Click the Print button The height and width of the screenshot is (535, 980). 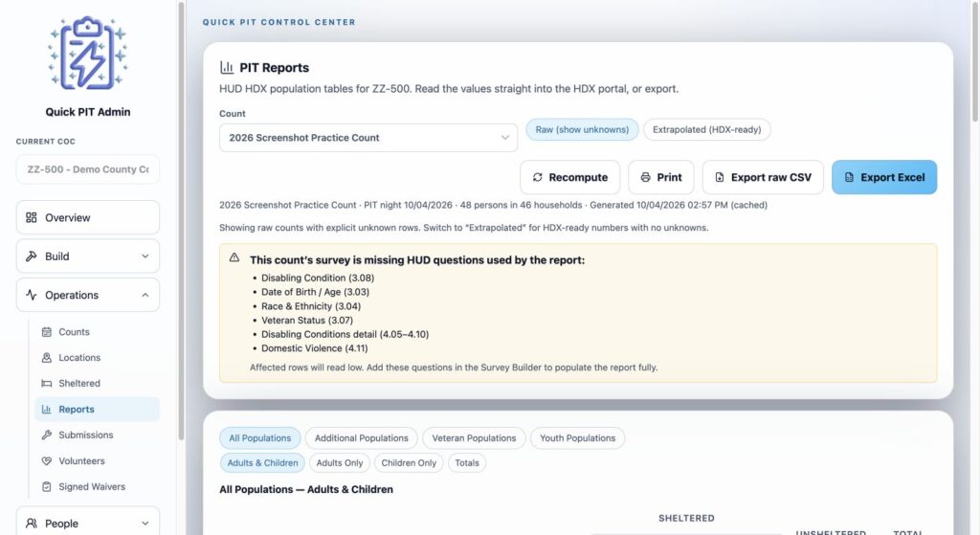coord(660,177)
